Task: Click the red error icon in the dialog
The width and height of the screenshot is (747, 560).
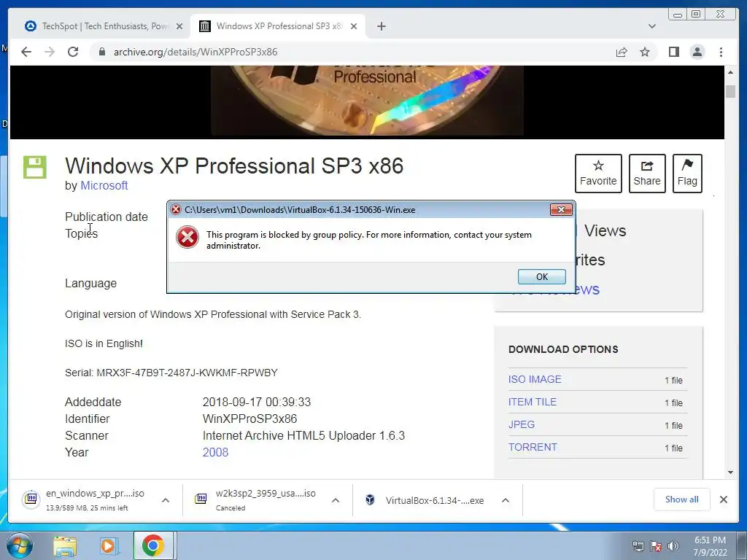Action: point(187,237)
